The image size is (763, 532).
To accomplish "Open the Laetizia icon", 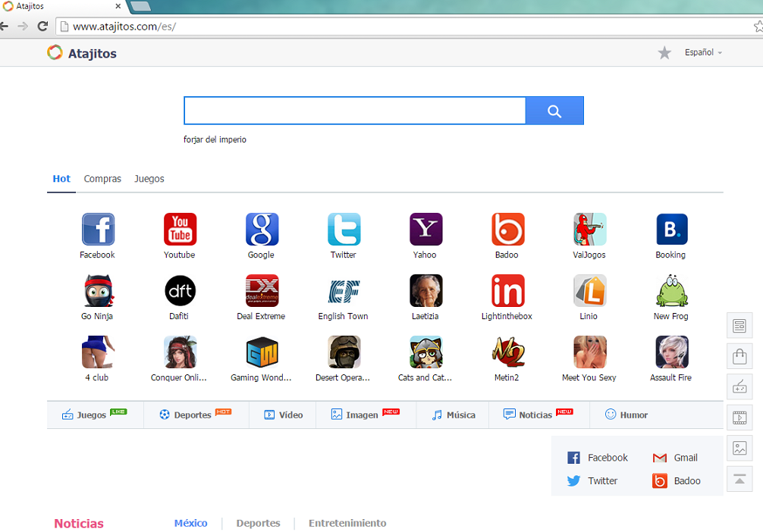I will coord(425,290).
